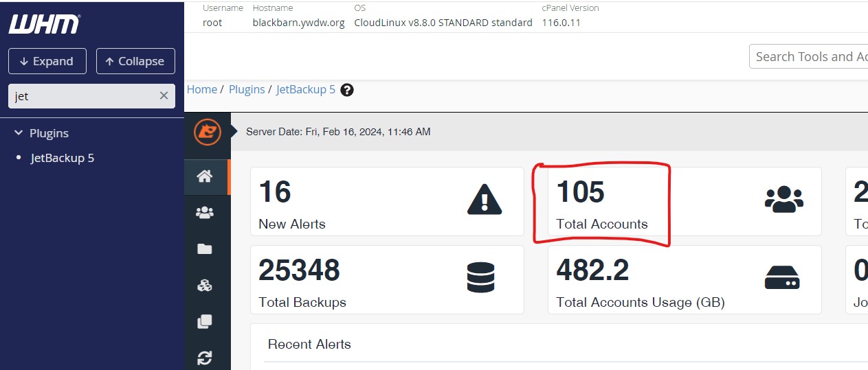Open the cubes icon in JetBackup sidebar
Viewport: 868px width, 370px height.
point(204,286)
